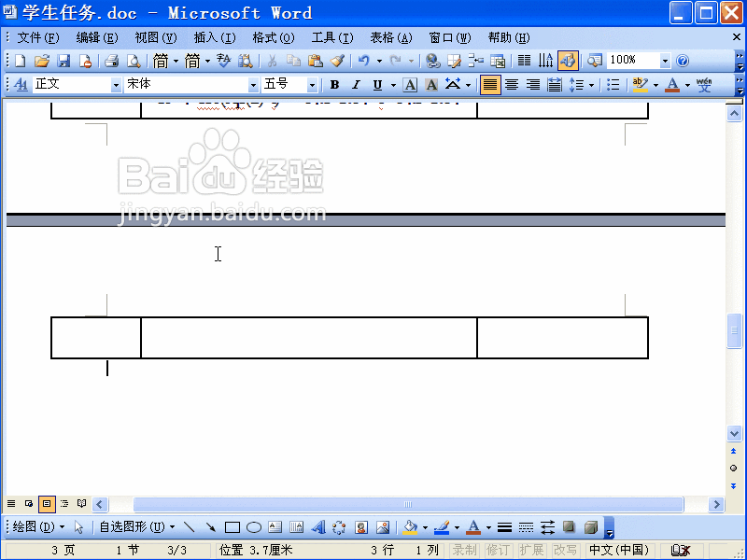Toggle italic formatting
This screenshot has height=560, width=747.
(354, 84)
